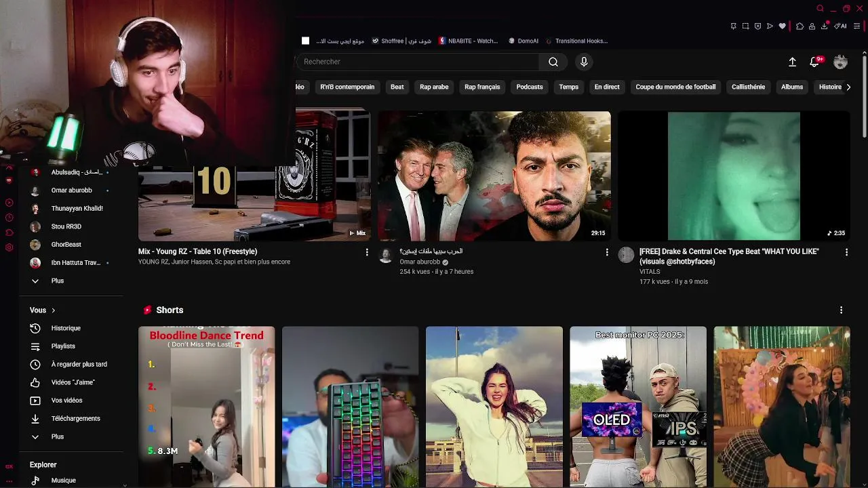The width and height of the screenshot is (868, 488).
Task: Select the R'n'B contemporain chip
Action: point(347,87)
